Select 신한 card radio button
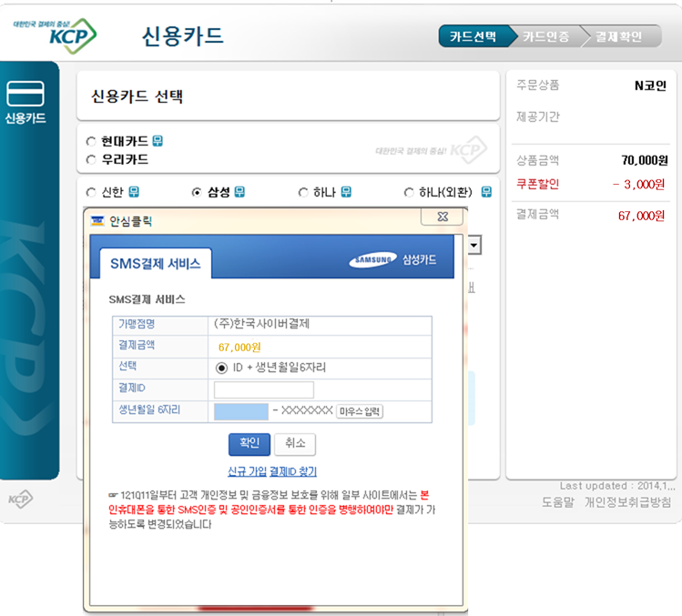682x616 pixels. tap(91, 192)
